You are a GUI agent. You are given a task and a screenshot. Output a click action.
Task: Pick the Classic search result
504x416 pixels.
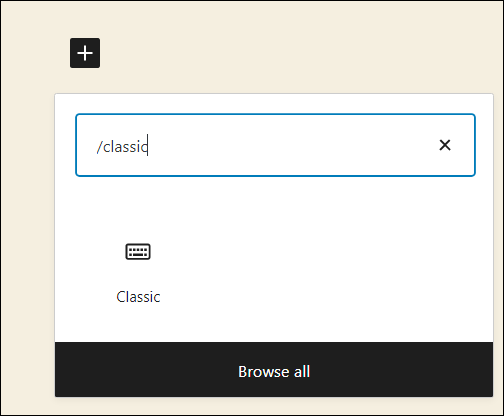[138, 272]
